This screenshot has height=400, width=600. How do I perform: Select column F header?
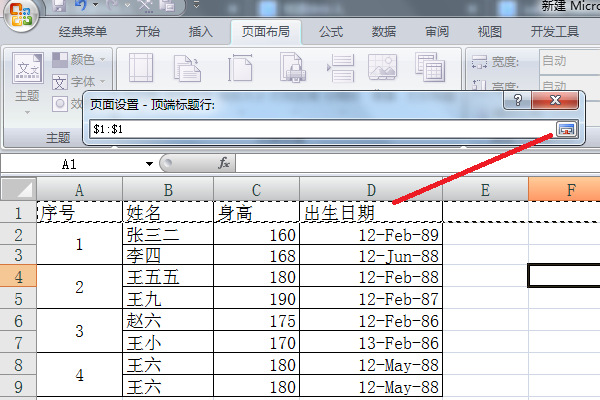[564, 189]
